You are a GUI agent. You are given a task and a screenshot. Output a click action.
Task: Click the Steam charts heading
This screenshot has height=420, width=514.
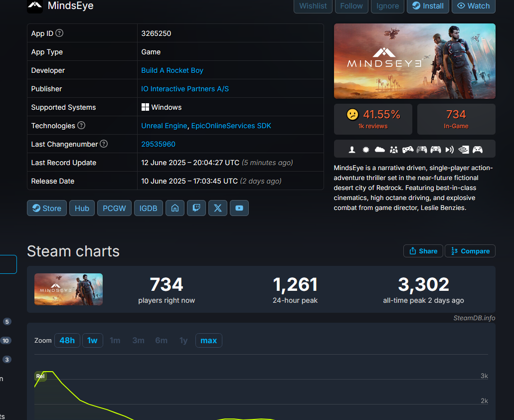coord(73,251)
